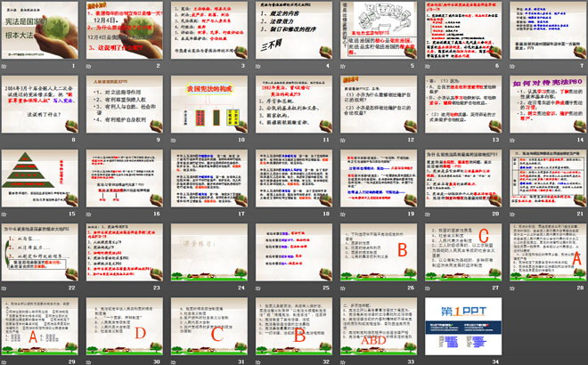Select slide 34 第1PPT thumbnail

pos(463,326)
